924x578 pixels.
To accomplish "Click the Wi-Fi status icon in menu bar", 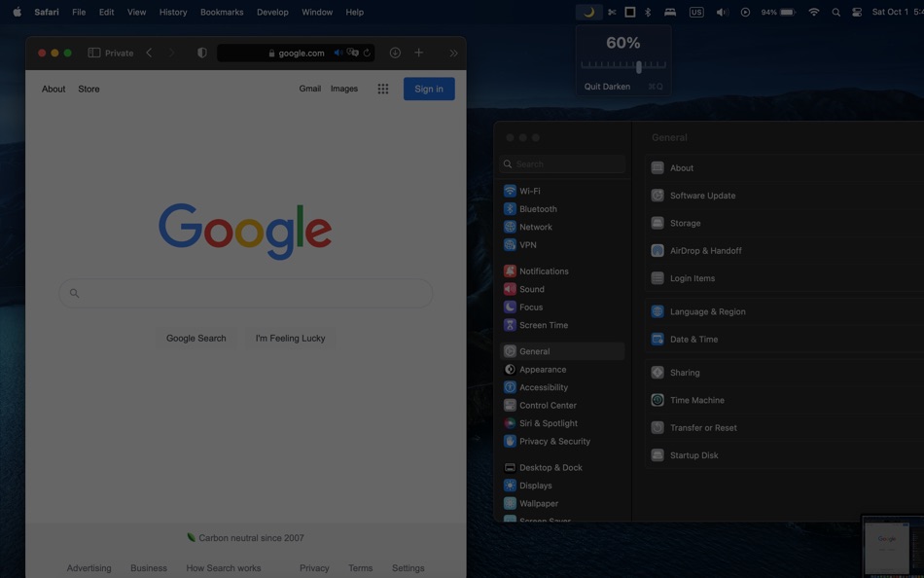I will [x=814, y=12].
